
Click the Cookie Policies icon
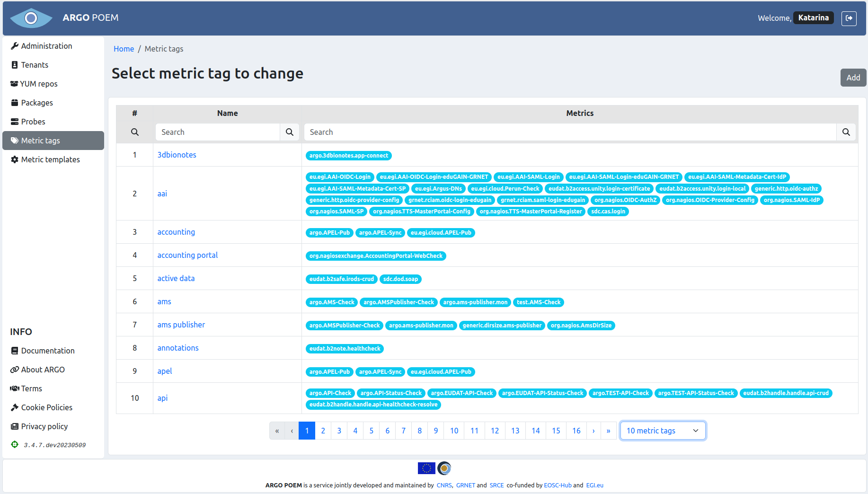tap(14, 407)
